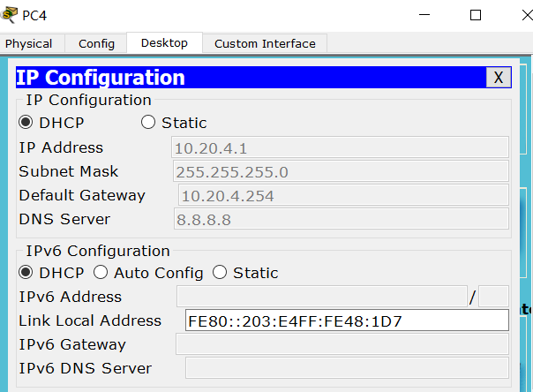Open the Config tab
Viewport: 533px width, 392px height.
point(96,43)
